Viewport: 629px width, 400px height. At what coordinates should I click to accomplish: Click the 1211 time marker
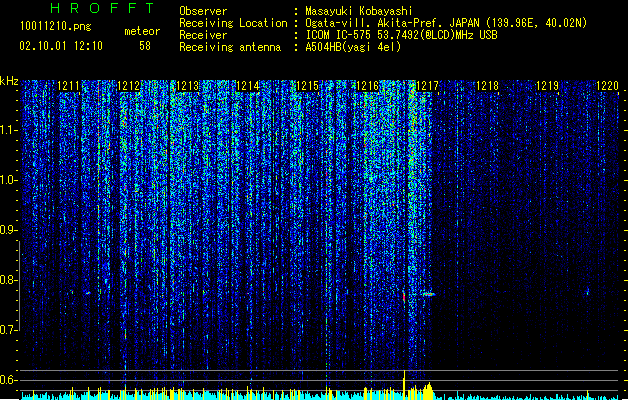[x=69, y=86]
